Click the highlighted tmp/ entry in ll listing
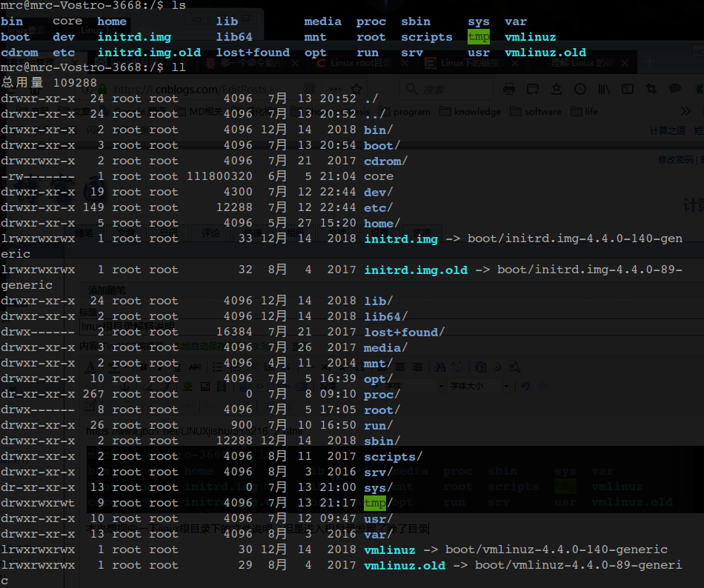704x588 pixels. [375, 504]
